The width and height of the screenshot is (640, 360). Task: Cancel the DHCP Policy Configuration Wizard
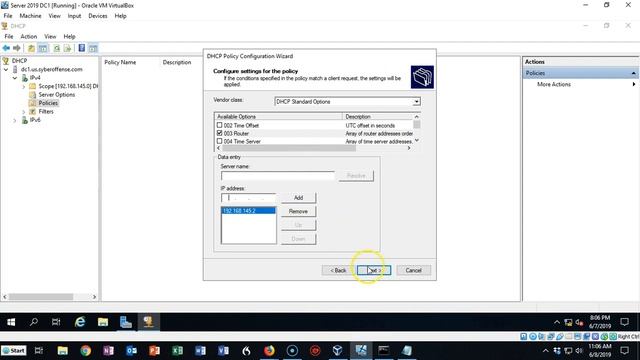coord(413,270)
